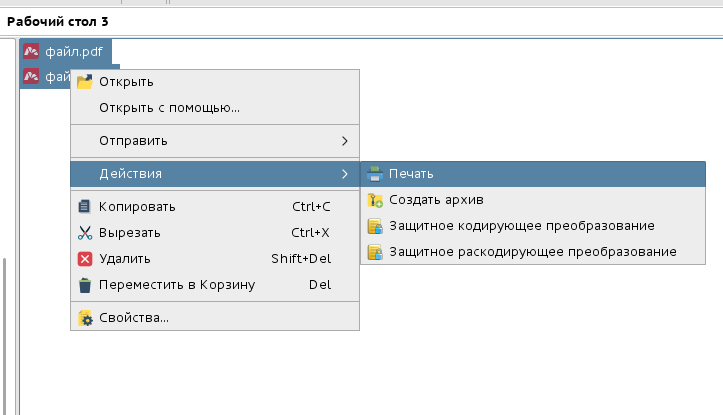Click the scissors icon for Вырезать
The width and height of the screenshot is (723, 415).
(x=85, y=233)
